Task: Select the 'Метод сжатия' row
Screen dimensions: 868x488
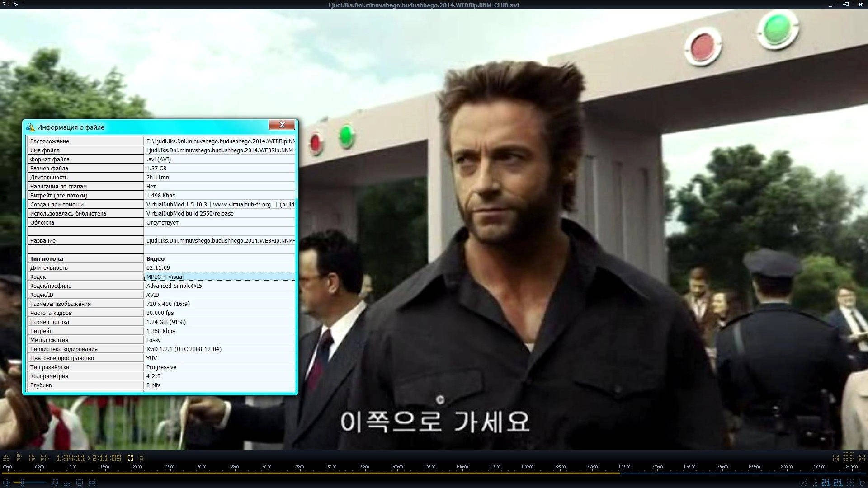Action: coord(161,340)
